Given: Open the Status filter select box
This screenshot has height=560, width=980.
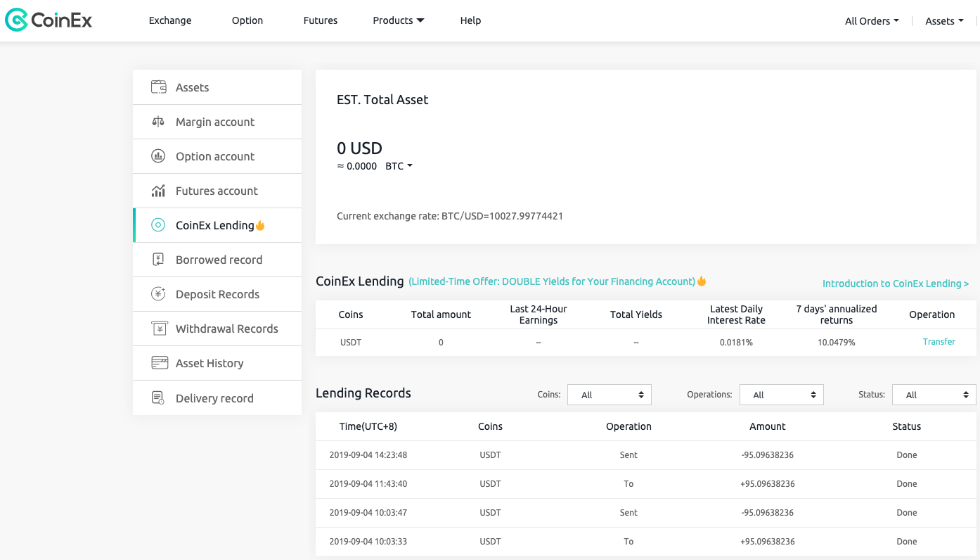Looking at the screenshot, I should [934, 395].
